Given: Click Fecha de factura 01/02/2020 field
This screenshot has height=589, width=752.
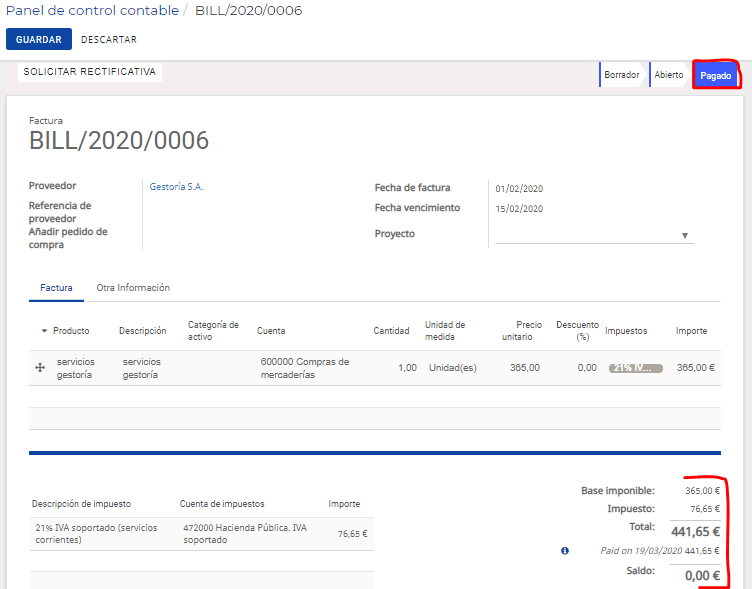Looking at the screenshot, I should (x=519, y=188).
